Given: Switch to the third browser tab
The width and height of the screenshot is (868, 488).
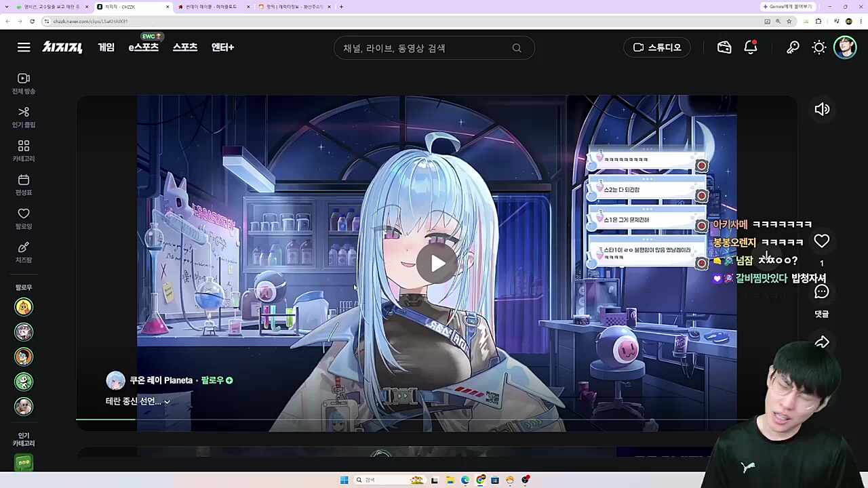Looking at the screenshot, I should pyautogui.click(x=213, y=7).
